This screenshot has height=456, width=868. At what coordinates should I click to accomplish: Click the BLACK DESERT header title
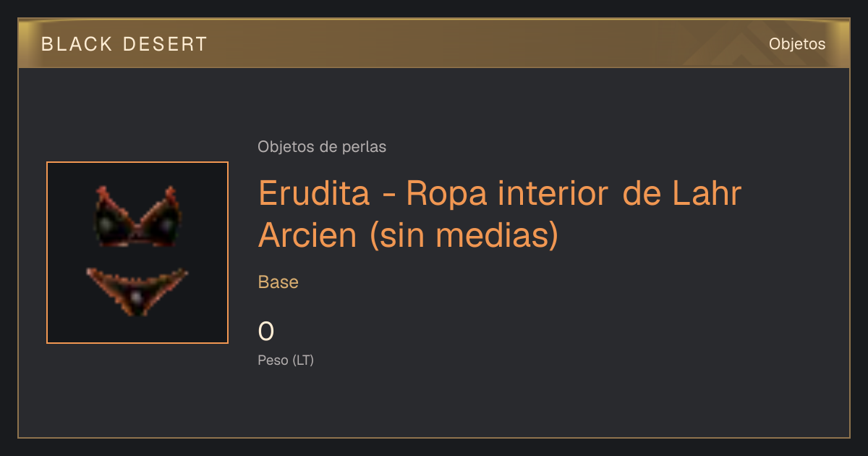point(124,44)
